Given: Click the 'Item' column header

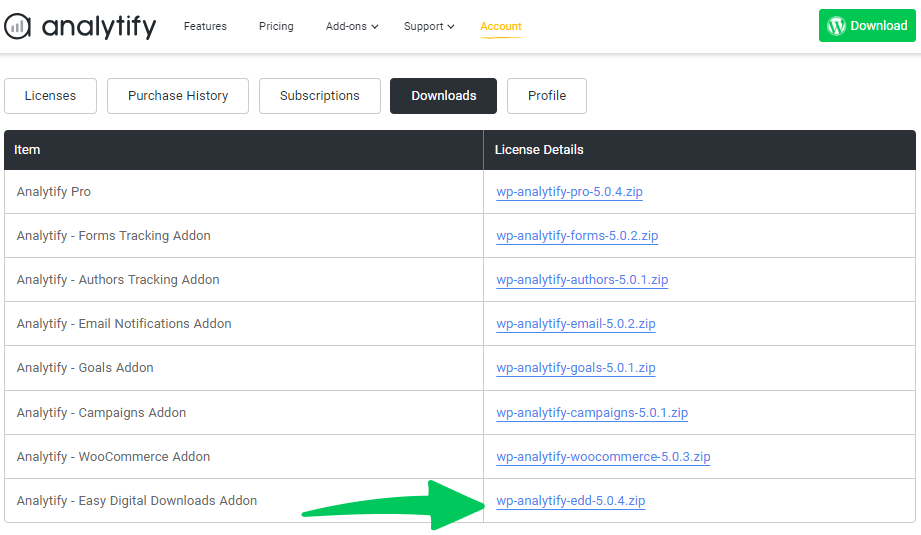Looking at the screenshot, I should pyautogui.click(x=244, y=150).
